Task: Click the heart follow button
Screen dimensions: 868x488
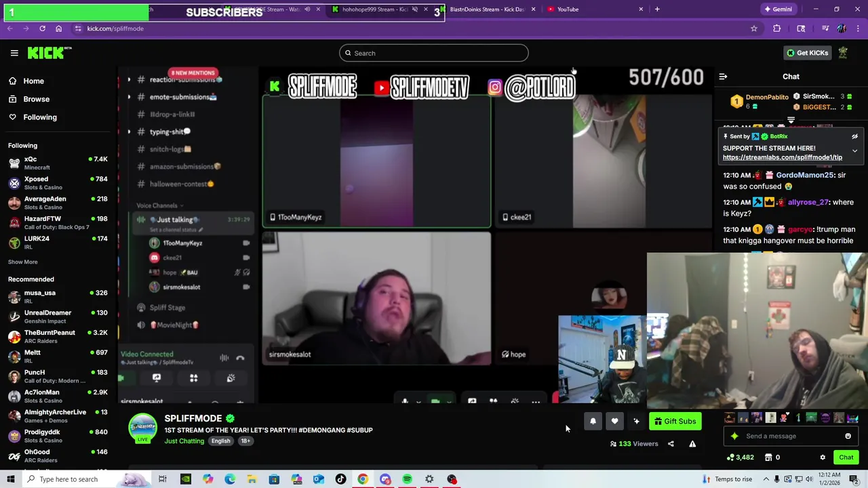Action: tap(614, 422)
